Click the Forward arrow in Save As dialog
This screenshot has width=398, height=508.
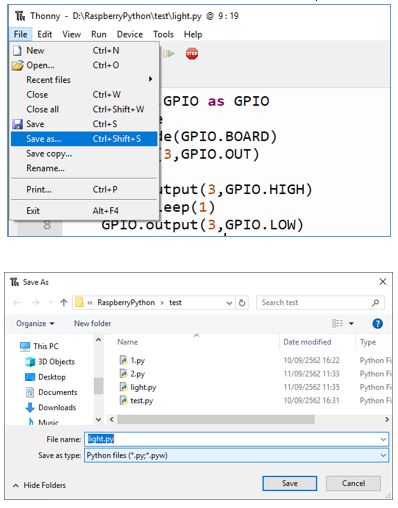point(36,302)
